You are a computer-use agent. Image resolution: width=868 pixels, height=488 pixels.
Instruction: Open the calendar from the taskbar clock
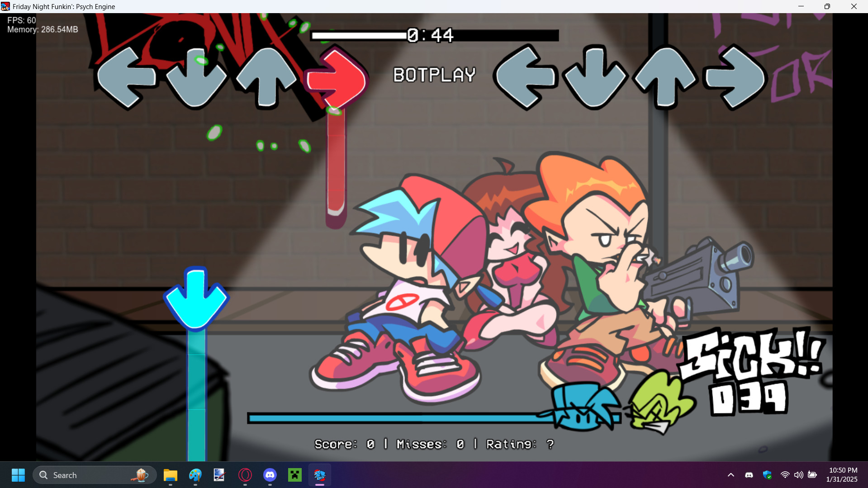[x=842, y=475]
